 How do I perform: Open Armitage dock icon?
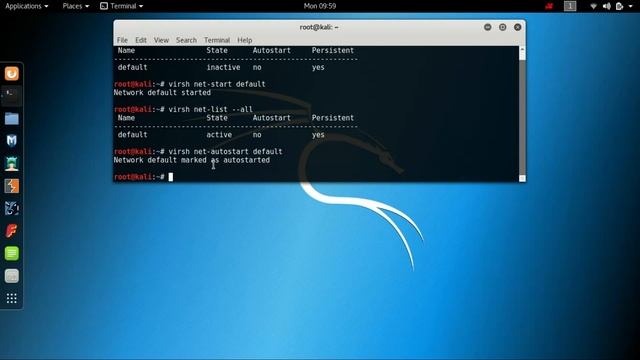(12, 164)
